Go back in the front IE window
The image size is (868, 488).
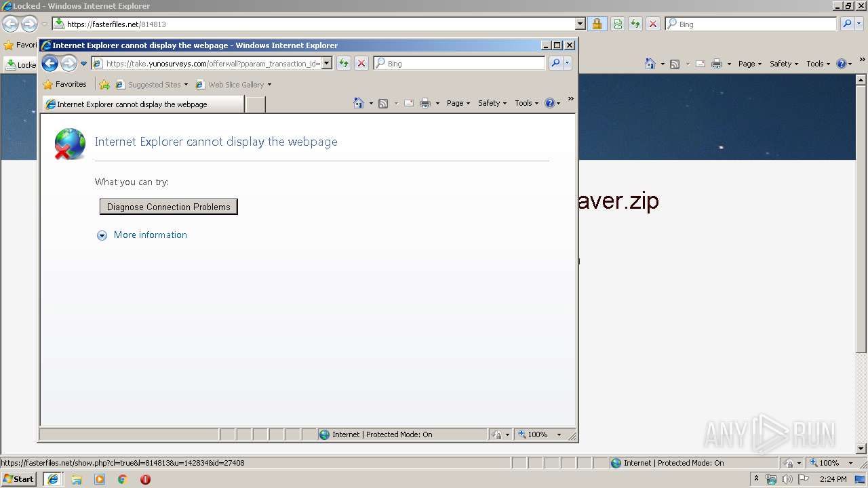(50, 64)
